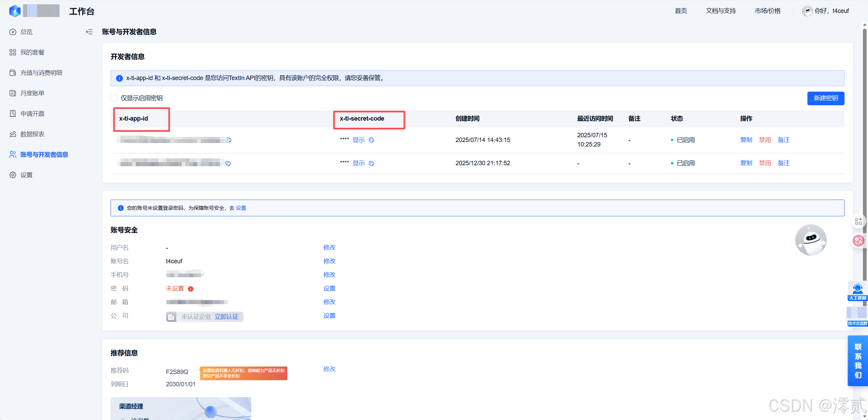Viewport: 868px width, 420px height.
Task: Click the pink translate side icon
Action: (858, 241)
